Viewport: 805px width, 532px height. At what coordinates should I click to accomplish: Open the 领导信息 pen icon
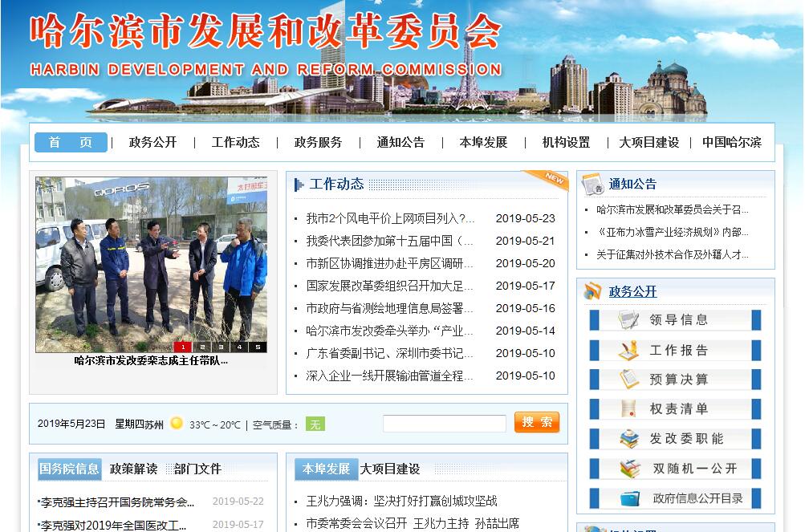[x=628, y=320]
